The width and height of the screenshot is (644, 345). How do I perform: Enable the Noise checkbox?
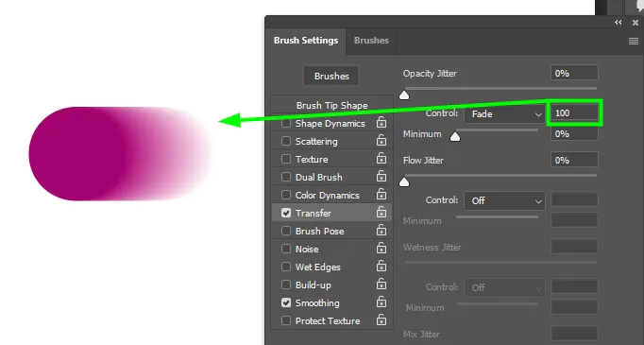(286, 249)
